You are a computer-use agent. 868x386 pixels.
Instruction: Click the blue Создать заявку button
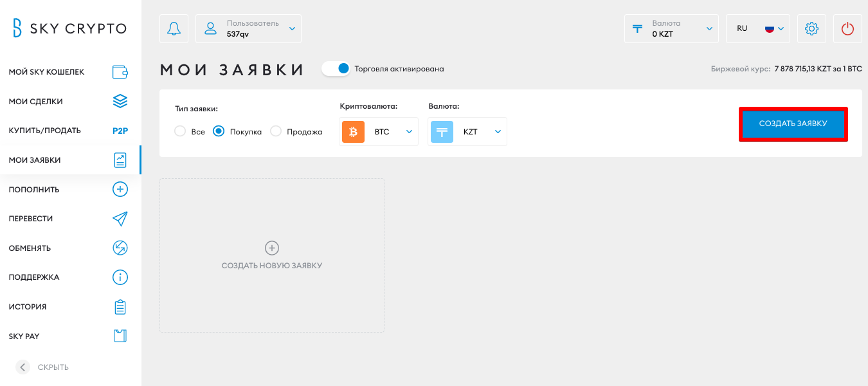click(793, 124)
